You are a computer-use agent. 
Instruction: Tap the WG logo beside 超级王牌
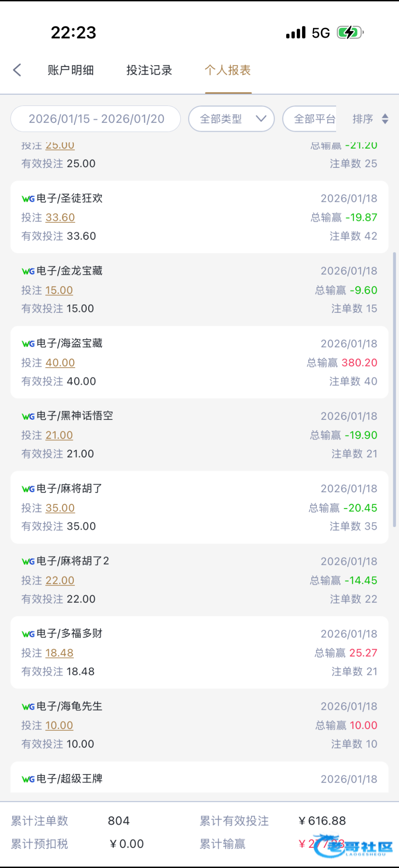pos(28,779)
